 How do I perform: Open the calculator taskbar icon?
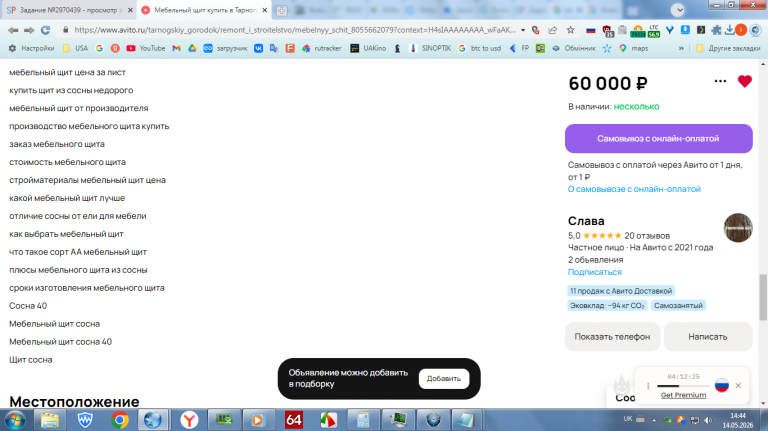coord(363,420)
